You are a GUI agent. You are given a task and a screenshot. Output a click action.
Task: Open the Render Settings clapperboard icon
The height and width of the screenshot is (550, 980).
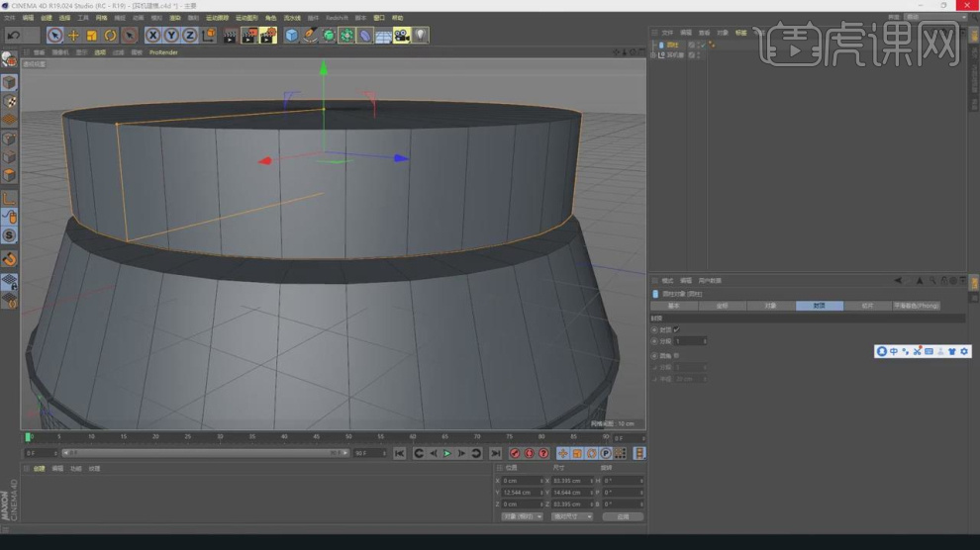click(x=268, y=36)
